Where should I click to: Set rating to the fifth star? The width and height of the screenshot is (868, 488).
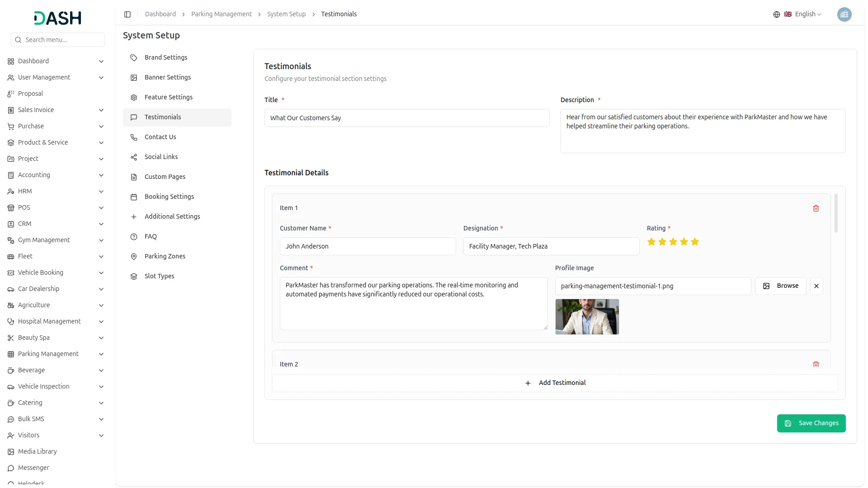695,242
